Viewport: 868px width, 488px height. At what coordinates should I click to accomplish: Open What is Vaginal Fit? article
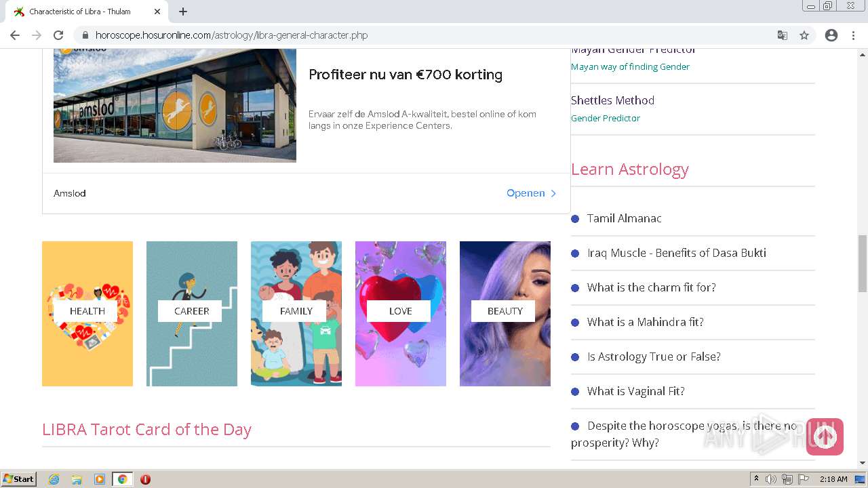[x=636, y=391]
